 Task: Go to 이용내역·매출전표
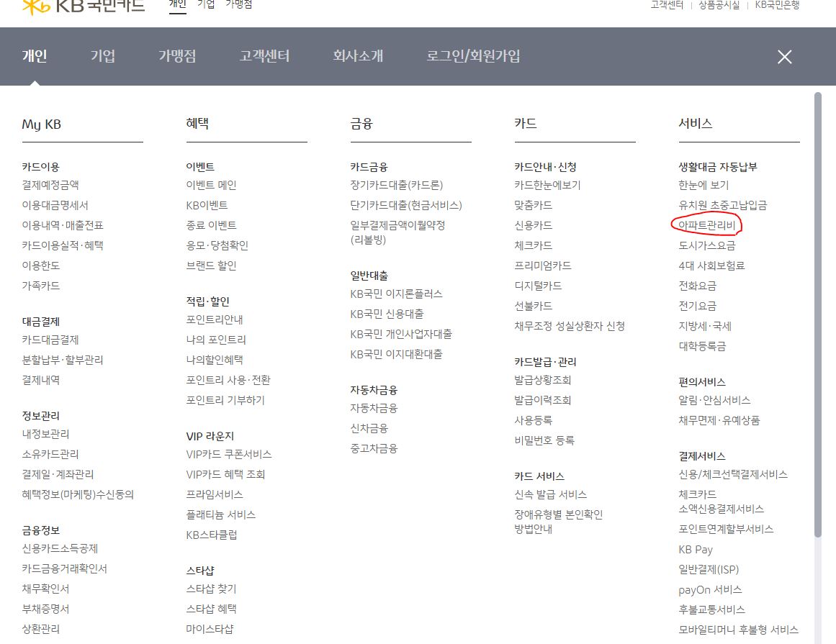pos(63,225)
